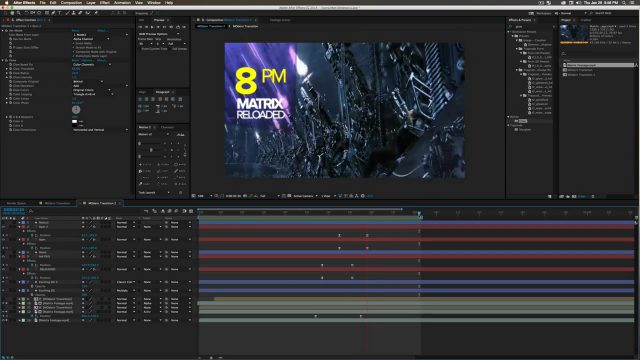Select justify all in Paragraph panel
Viewport: 640px width, 360px height.
[x=180, y=99]
